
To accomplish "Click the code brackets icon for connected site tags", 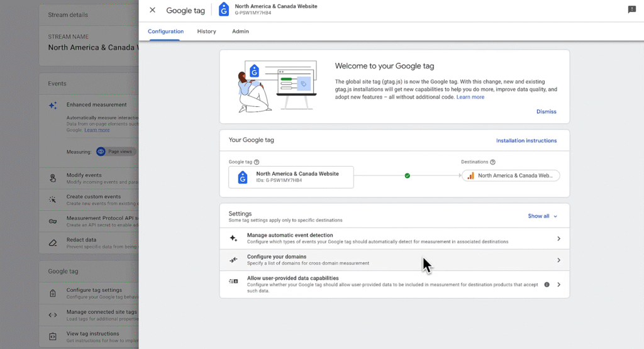I will coord(53,315).
